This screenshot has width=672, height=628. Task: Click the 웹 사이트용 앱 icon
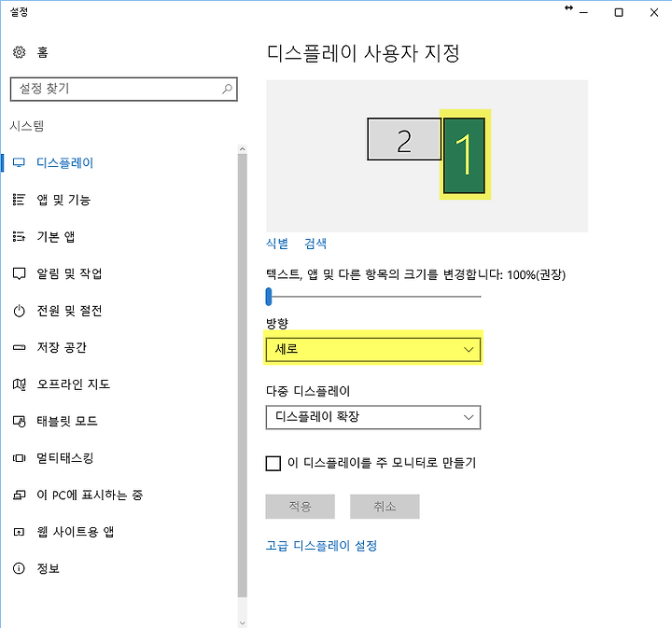pyautogui.click(x=19, y=532)
